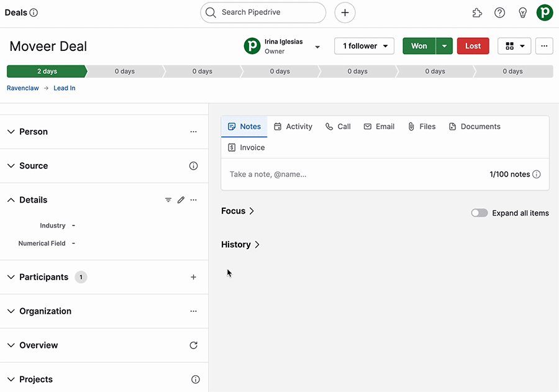Select the second pipeline stage
Image resolution: width=559 pixels, height=392 pixels.
(124, 71)
